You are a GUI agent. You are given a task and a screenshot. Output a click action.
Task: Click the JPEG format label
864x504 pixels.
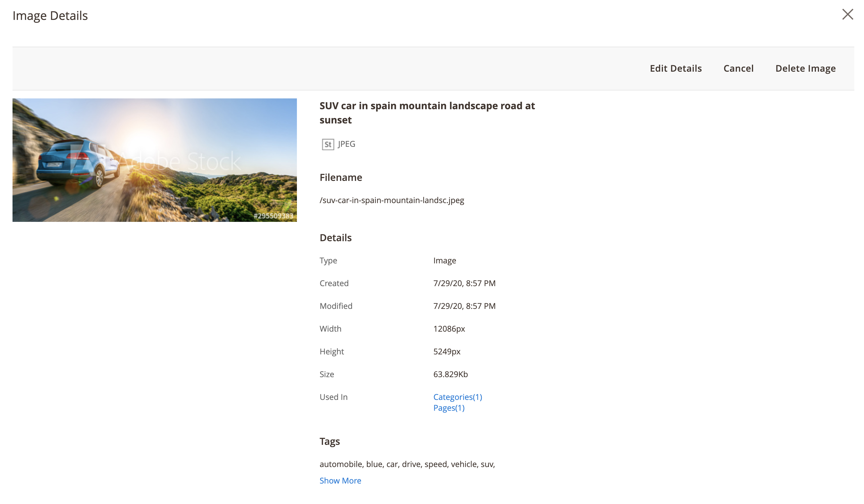[346, 144]
